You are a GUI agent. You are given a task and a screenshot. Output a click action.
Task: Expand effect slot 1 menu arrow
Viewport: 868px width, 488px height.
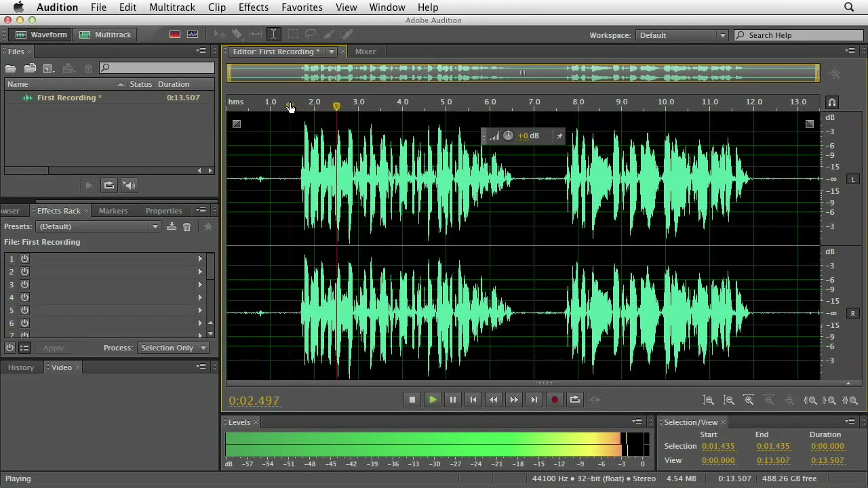pyautogui.click(x=200, y=258)
